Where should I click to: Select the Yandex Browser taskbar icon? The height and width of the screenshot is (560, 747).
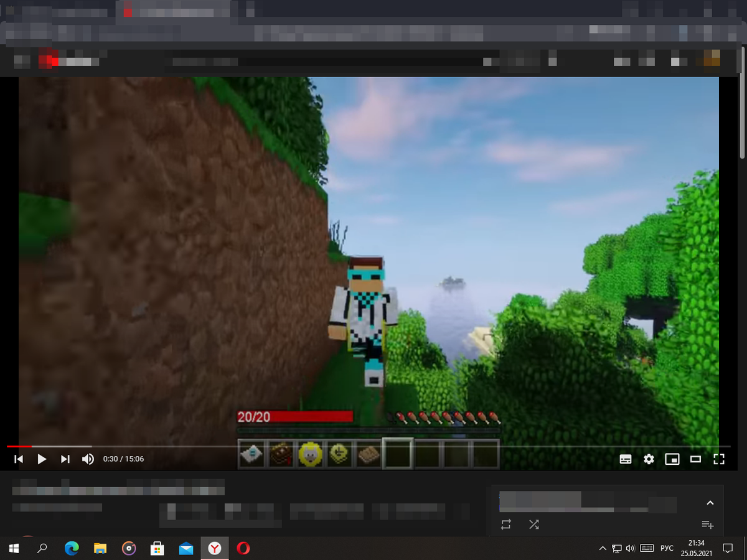pyautogui.click(x=215, y=548)
